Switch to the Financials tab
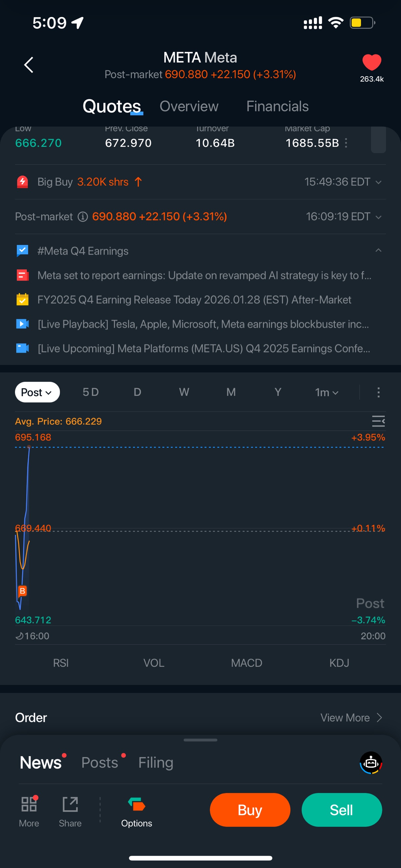401x868 pixels. coord(277,107)
